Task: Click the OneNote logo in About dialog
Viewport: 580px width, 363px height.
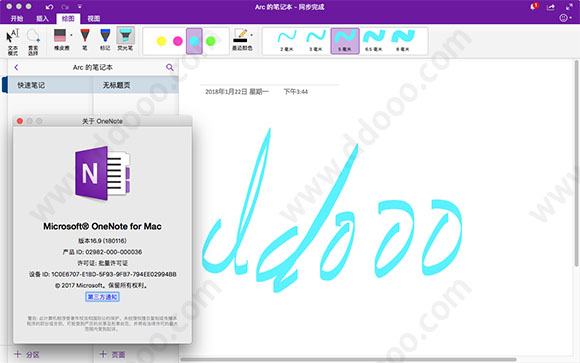Action: point(102,173)
